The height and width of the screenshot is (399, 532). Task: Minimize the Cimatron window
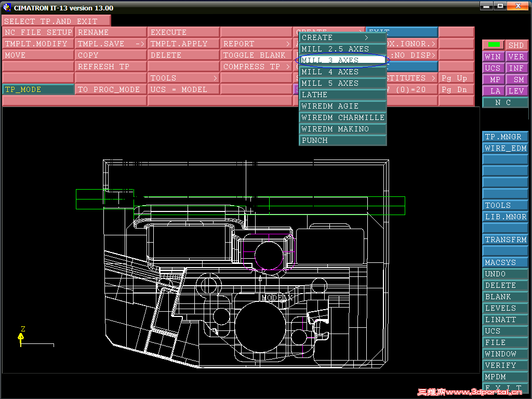pyautogui.click(x=486, y=6)
